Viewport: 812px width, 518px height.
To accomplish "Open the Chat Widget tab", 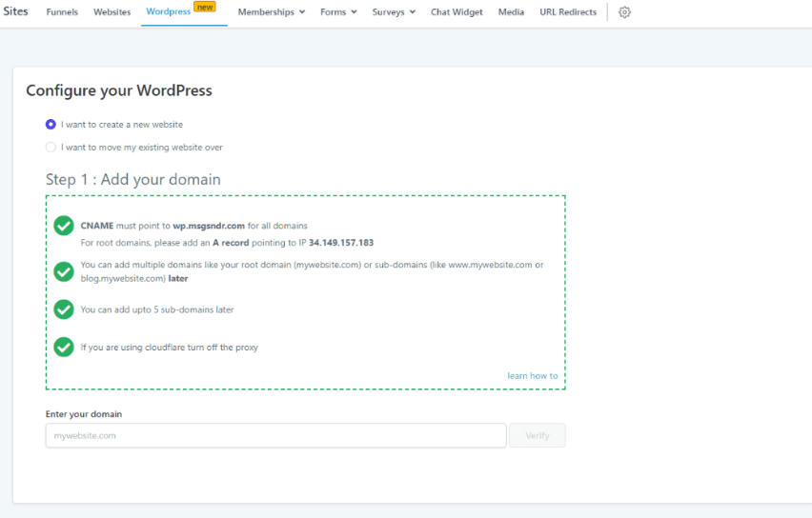I will point(457,11).
